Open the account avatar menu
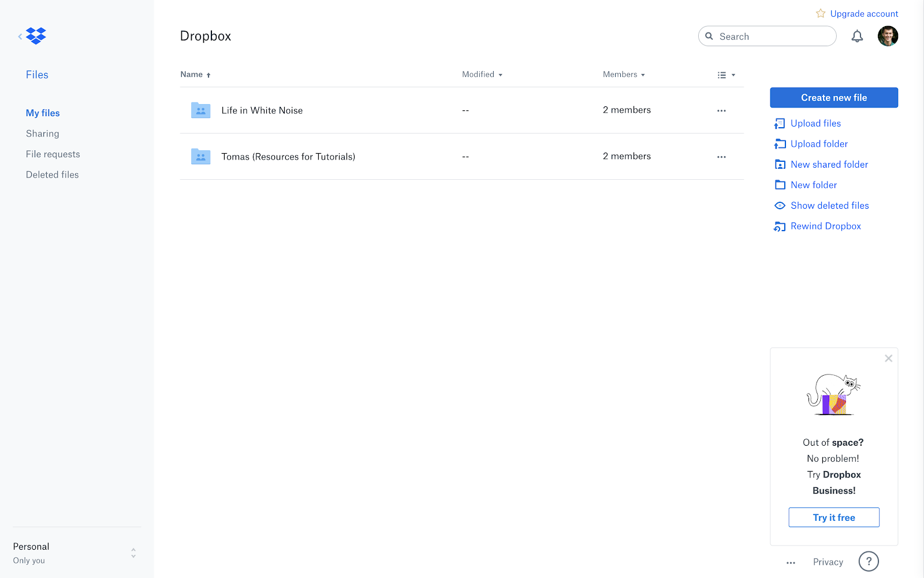This screenshot has height=578, width=924. click(888, 36)
